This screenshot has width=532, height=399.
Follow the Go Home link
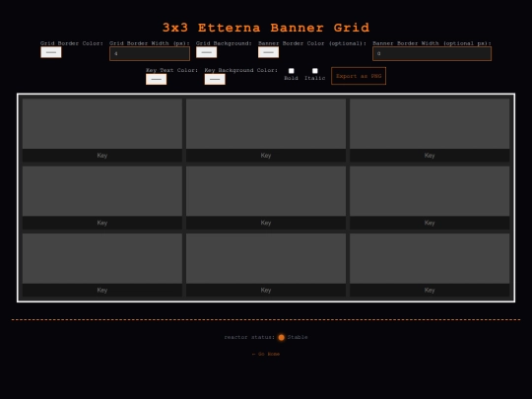click(266, 354)
